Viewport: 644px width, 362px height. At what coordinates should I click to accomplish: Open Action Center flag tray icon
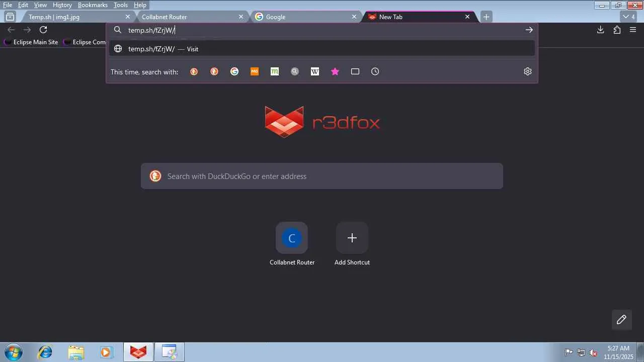[x=569, y=352]
